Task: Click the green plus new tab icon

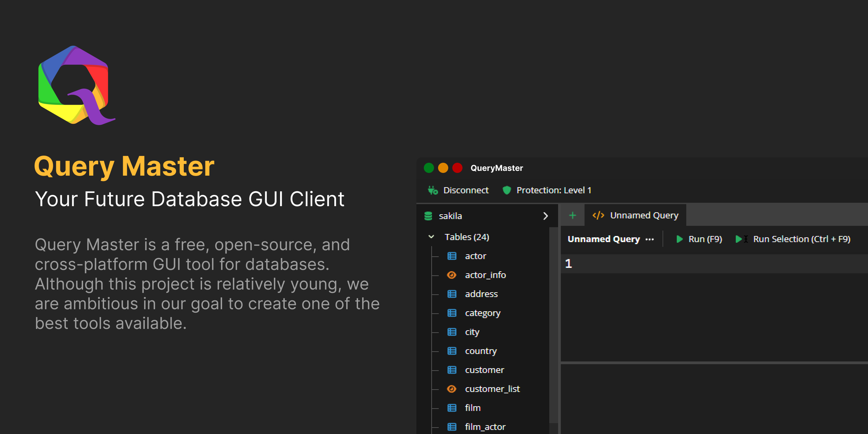Action: (x=572, y=215)
